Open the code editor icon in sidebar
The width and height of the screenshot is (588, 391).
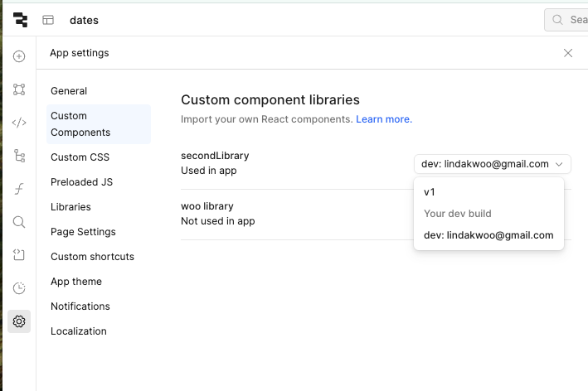tap(19, 123)
